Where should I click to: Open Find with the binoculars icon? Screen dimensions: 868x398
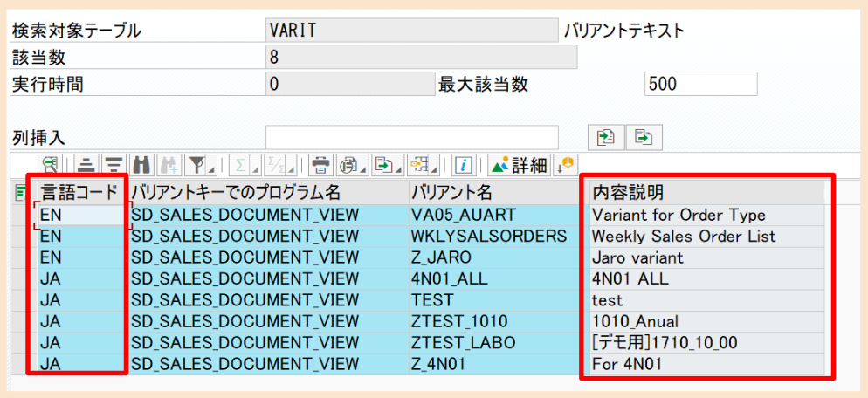140,164
